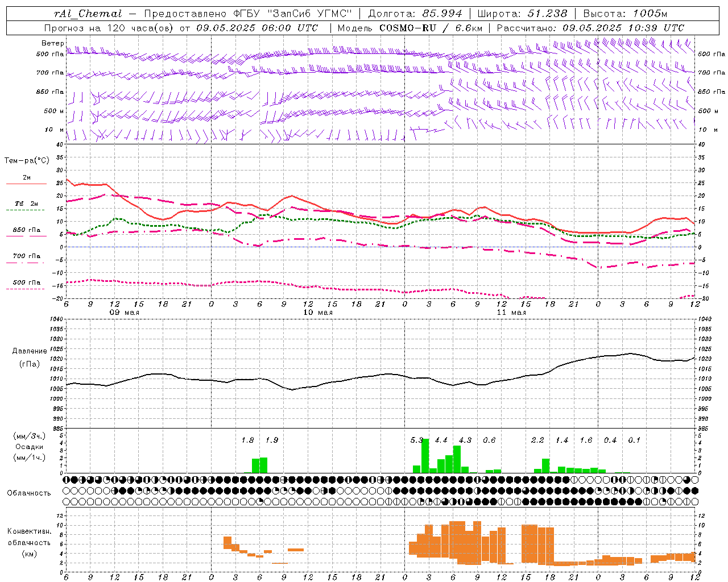Click the '(мм/3ч.)' precipitation unit label
728x582 pixels.
tap(30, 436)
